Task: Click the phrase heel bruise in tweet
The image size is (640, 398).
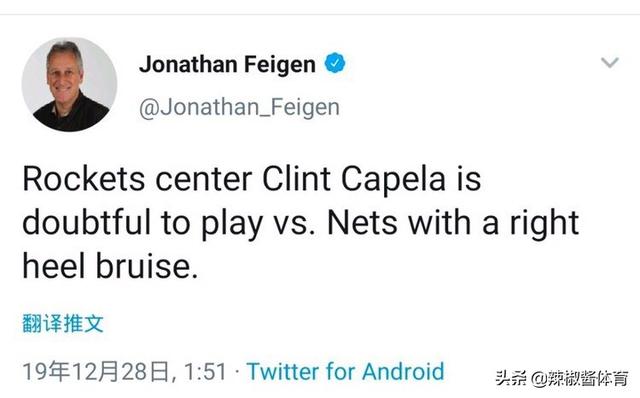Action: 110,266
